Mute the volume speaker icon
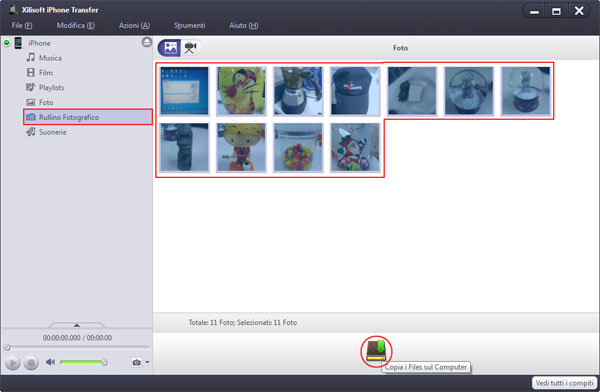600x392 pixels. coord(51,362)
